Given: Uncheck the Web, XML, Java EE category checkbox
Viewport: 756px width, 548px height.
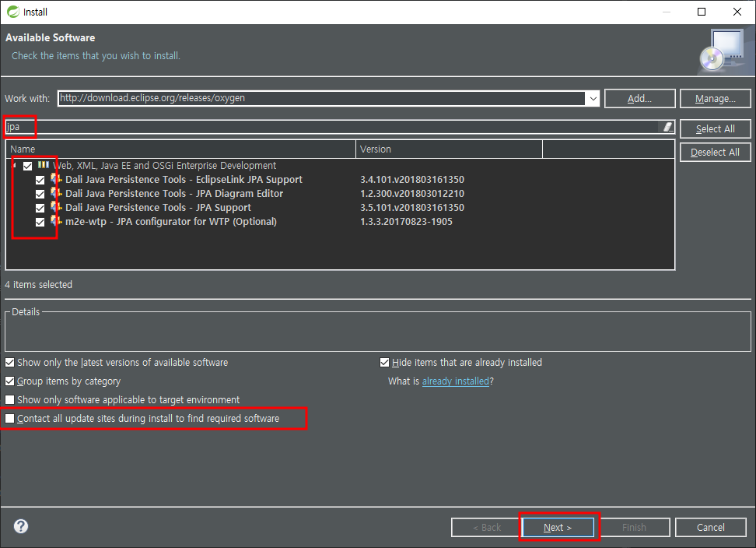Looking at the screenshot, I should (x=28, y=166).
